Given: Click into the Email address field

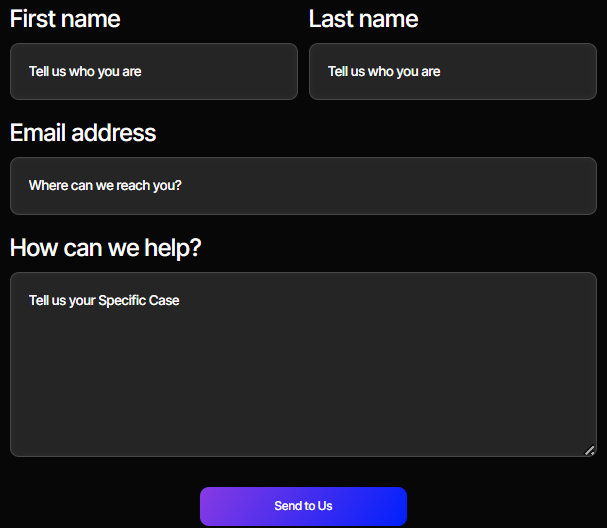Looking at the screenshot, I should 303,186.
